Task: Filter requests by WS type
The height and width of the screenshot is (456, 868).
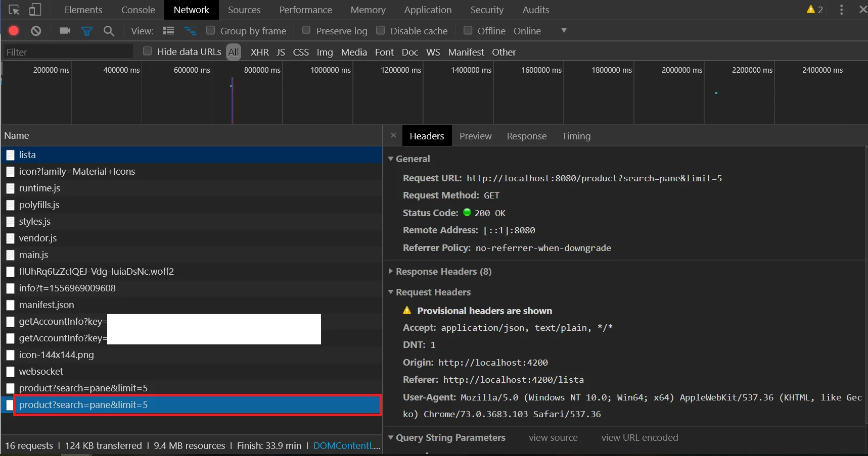Action: pyautogui.click(x=433, y=52)
